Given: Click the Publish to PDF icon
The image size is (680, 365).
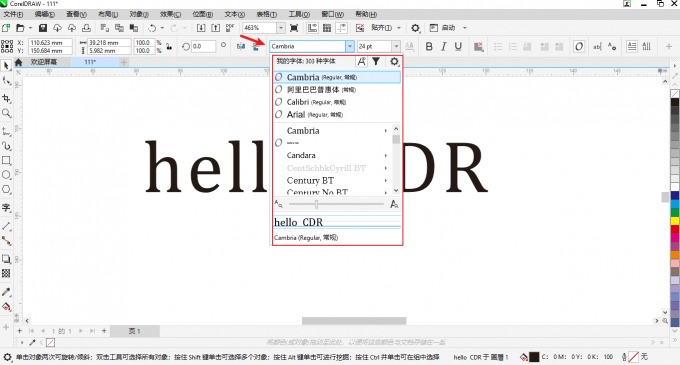Looking at the screenshot, I should click(x=230, y=28).
